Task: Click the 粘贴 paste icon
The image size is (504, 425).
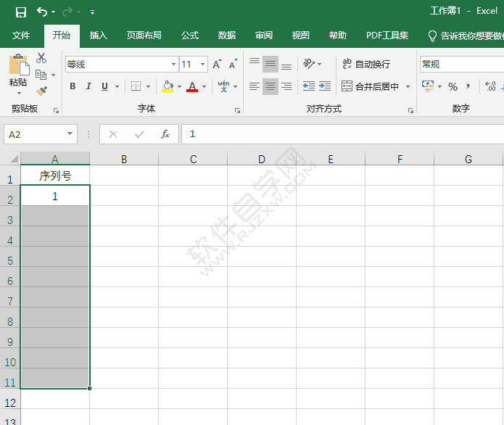Action: [19, 65]
